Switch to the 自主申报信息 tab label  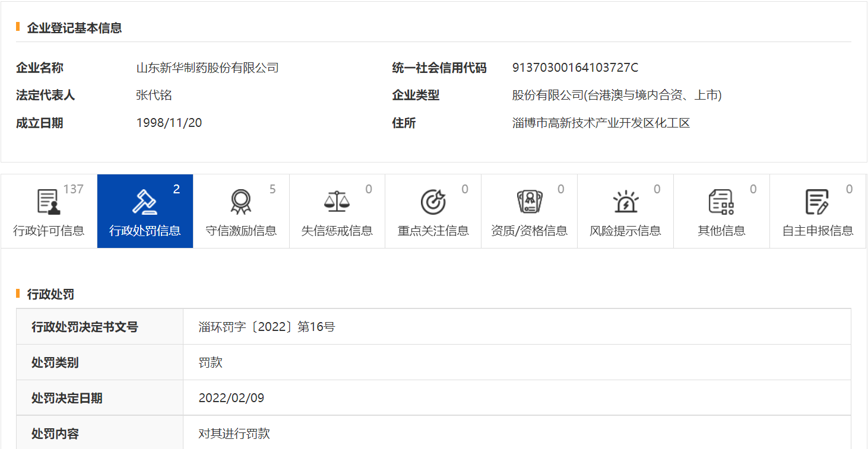818,231
